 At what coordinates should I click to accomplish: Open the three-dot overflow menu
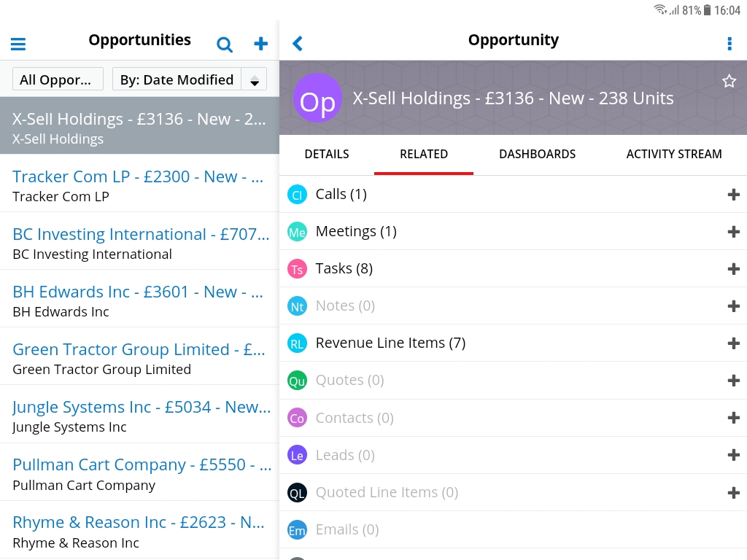729,44
